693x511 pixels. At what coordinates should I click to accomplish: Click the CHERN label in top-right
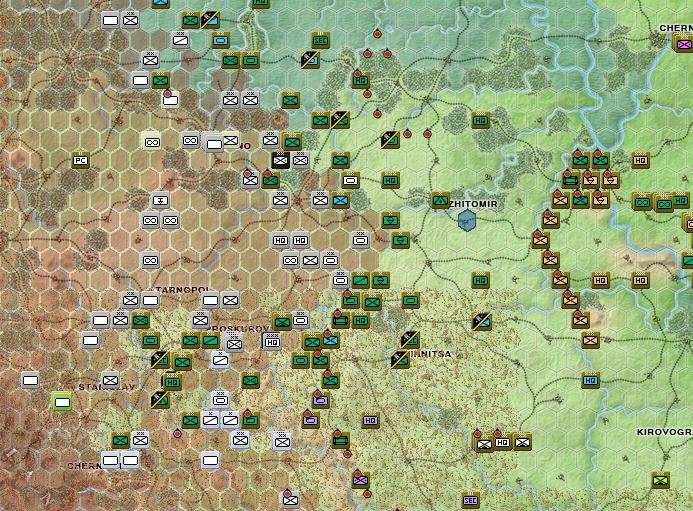point(676,28)
